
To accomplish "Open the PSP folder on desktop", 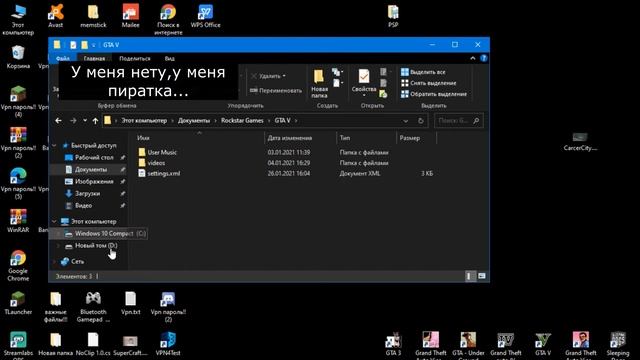I will 393,16.
